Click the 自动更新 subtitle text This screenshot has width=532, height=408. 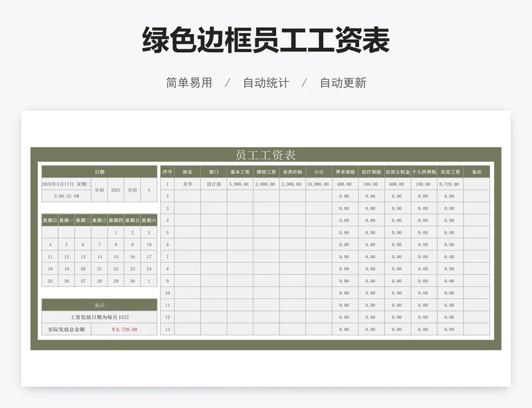tap(343, 83)
